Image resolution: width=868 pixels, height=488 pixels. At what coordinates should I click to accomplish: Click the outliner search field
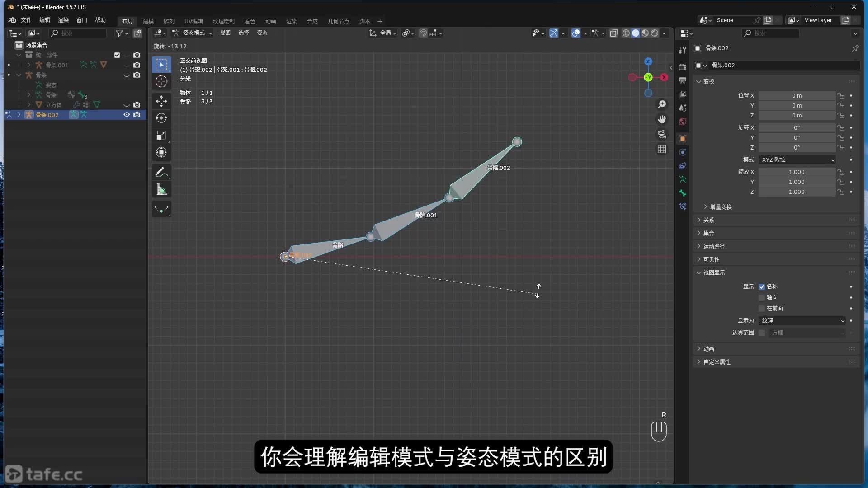point(78,33)
